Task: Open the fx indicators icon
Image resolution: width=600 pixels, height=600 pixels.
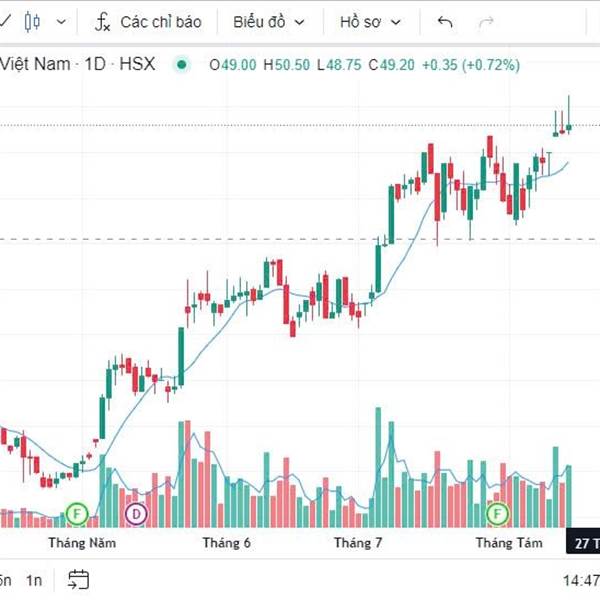Action: coord(102,22)
